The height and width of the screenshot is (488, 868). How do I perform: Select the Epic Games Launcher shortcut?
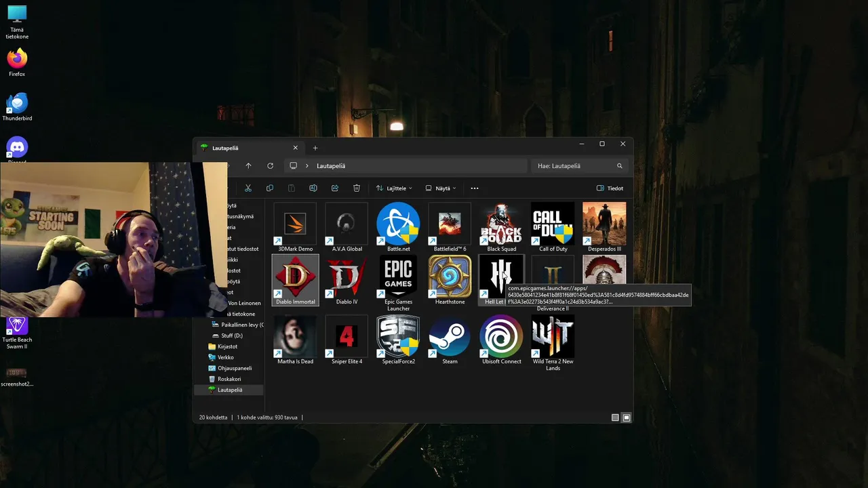pos(398,283)
